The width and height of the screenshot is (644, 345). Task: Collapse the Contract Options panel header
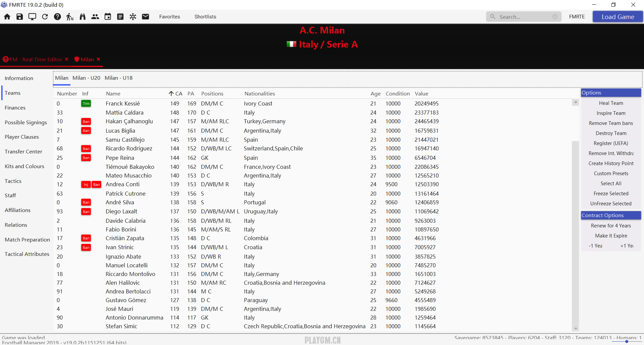click(x=611, y=215)
